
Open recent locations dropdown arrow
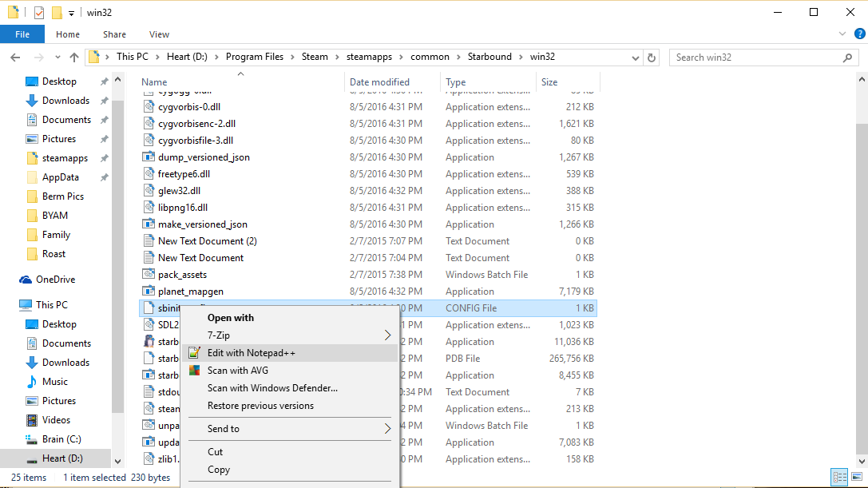pyautogui.click(x=57, y=57)
